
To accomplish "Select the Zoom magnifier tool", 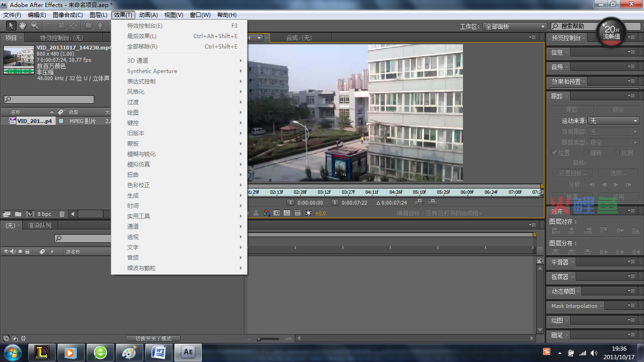I will point(34,25).
